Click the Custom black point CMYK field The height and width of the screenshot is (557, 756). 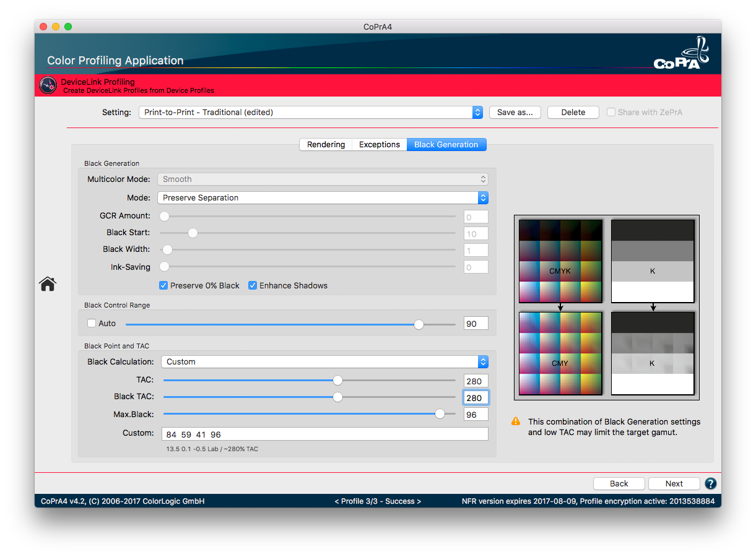[325, 434]
